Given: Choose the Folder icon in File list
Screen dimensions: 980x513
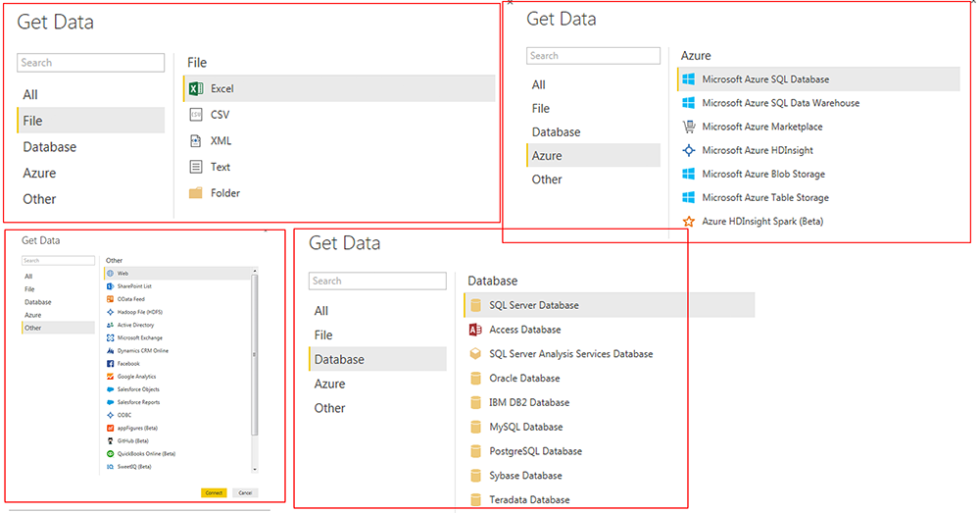Looking at the screenshot, I should [x=196, y=192].
